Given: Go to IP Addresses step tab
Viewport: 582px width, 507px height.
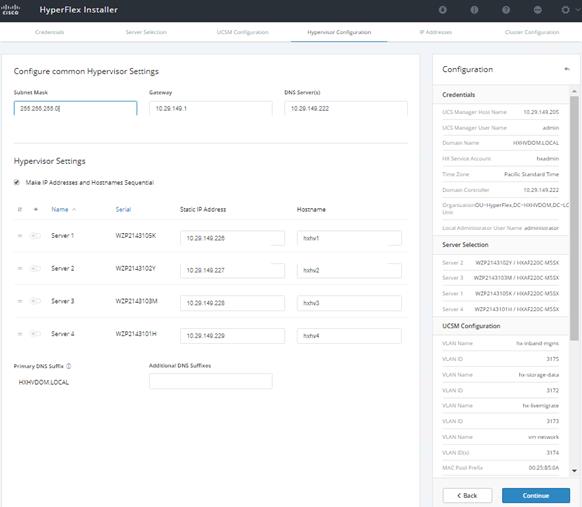Looking at the screenshot, I should click(x=435, y=32).
